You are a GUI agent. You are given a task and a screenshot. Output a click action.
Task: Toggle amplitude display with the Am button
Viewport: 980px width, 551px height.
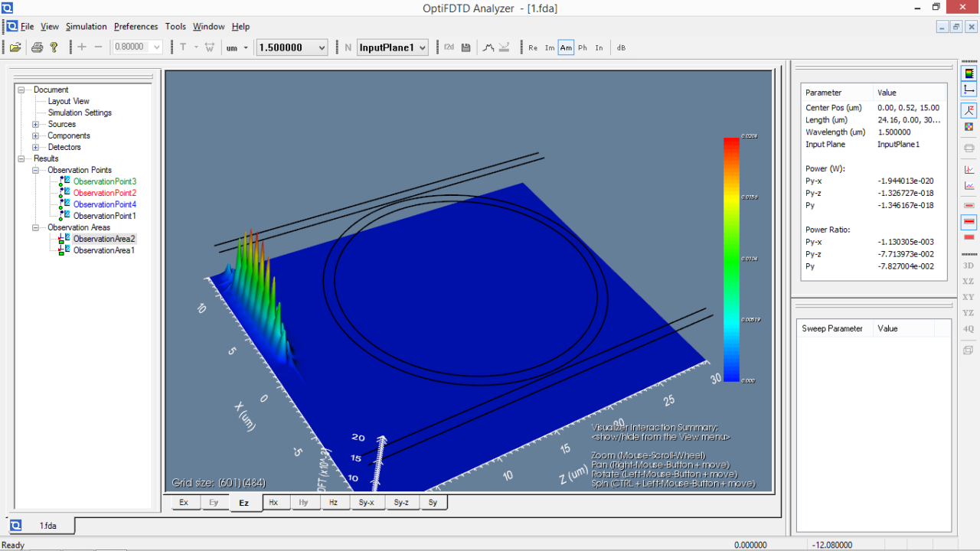(566, 47)
